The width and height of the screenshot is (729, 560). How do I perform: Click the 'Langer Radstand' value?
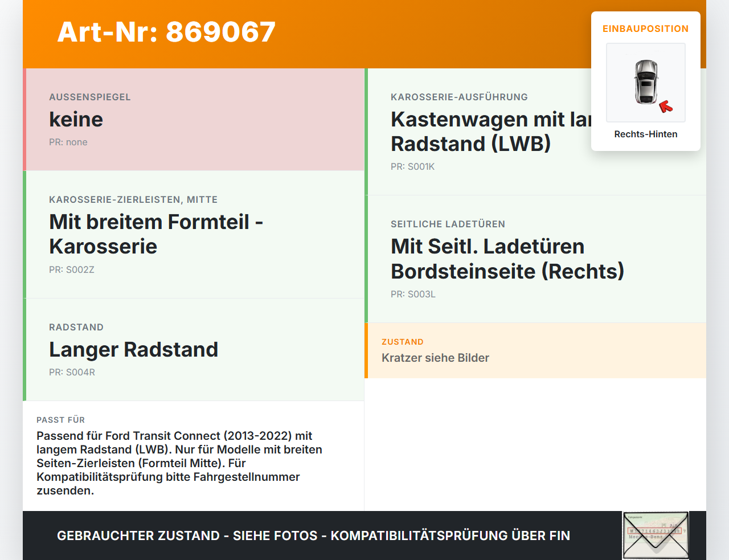(133, 349)
